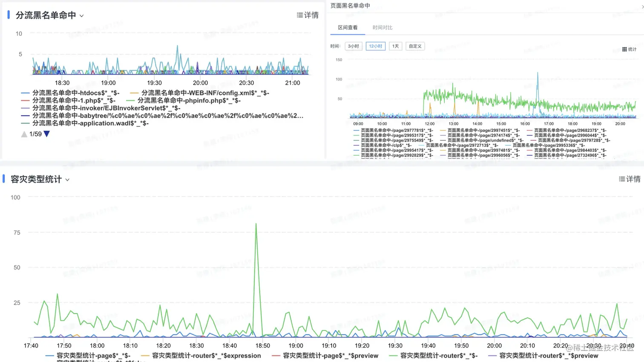
Task: Toggle the /page/2997481 legend series
Action: 480,150
